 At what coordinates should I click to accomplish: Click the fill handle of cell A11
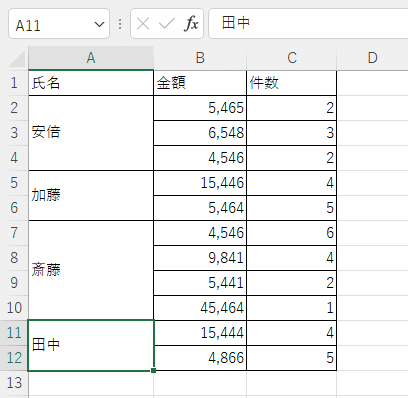[153, 370]
